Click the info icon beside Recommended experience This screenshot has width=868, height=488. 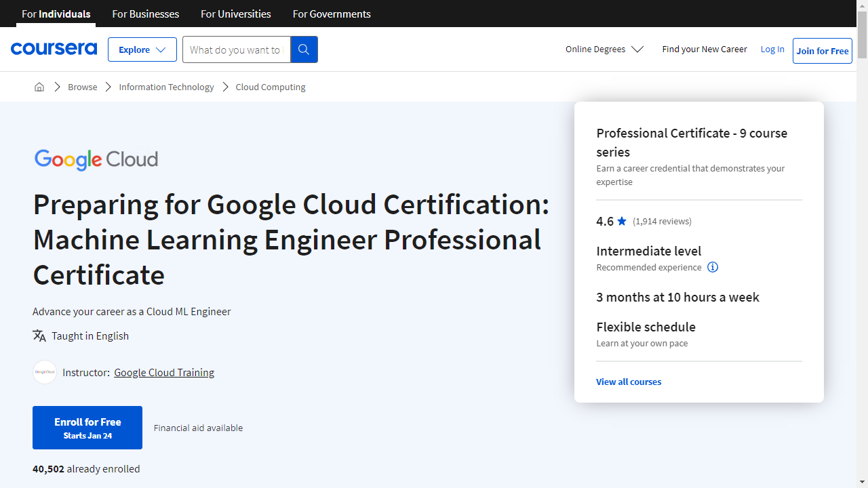(x=713, y=267)
